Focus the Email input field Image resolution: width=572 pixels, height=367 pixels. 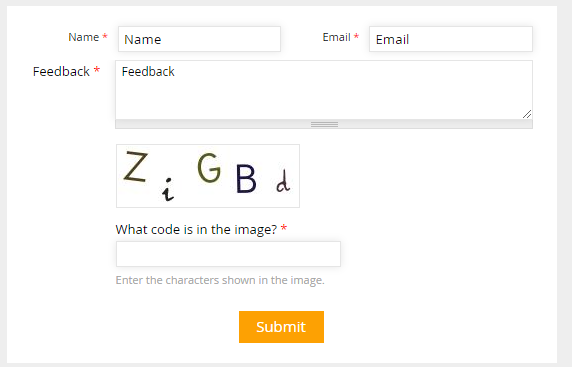pyautogui.click(x=451, y=39)
